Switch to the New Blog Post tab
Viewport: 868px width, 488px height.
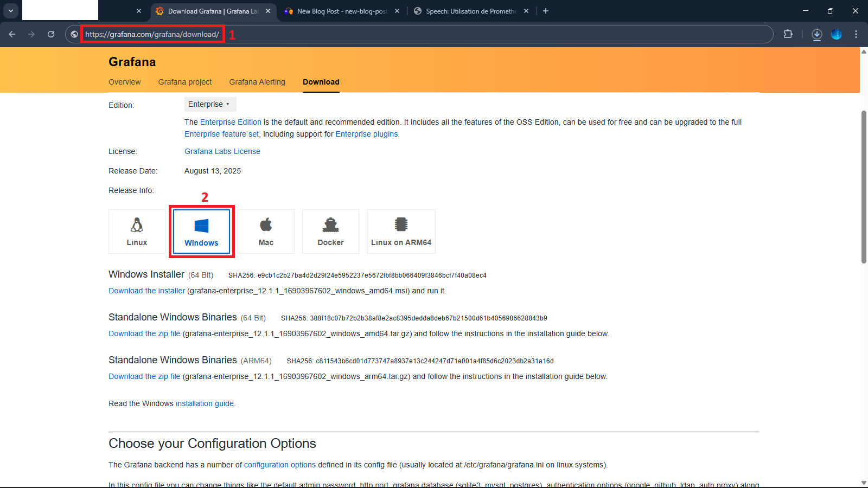pyautogui.click(x=342, y=11)
